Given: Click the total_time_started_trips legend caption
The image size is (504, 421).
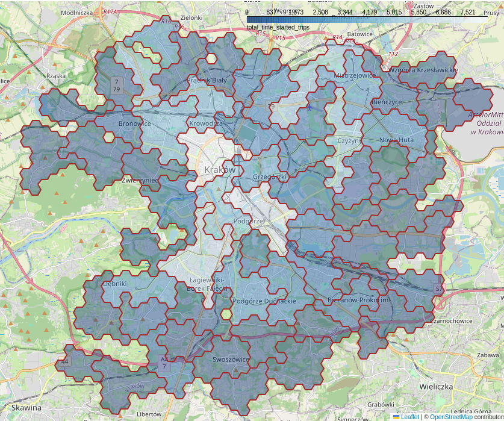Looking at the screenshot, I should (278, 28).
